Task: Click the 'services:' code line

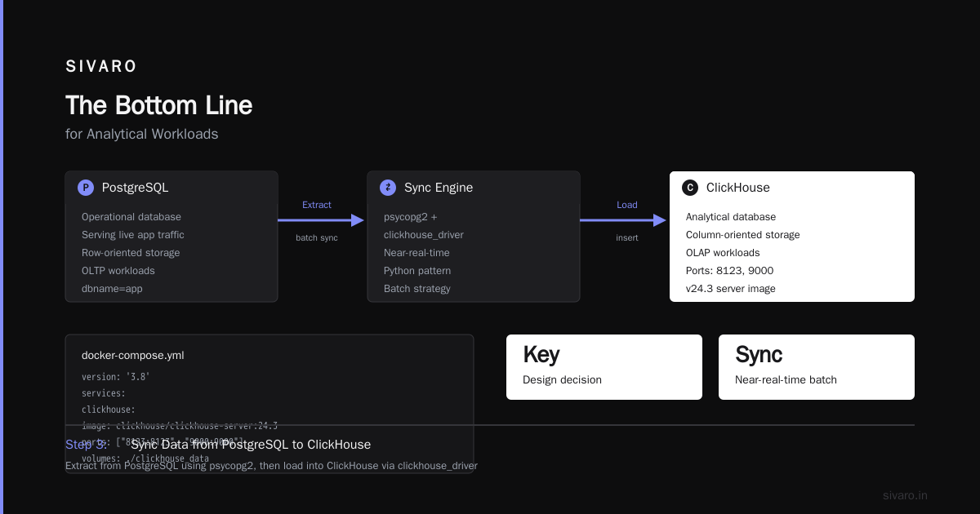Action: click(x=104, y=393)
